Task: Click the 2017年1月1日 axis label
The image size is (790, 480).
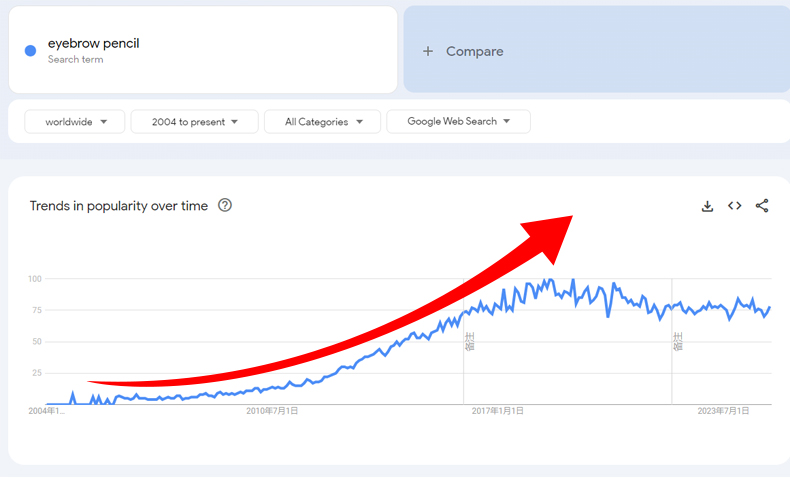Action: point(498,410)
